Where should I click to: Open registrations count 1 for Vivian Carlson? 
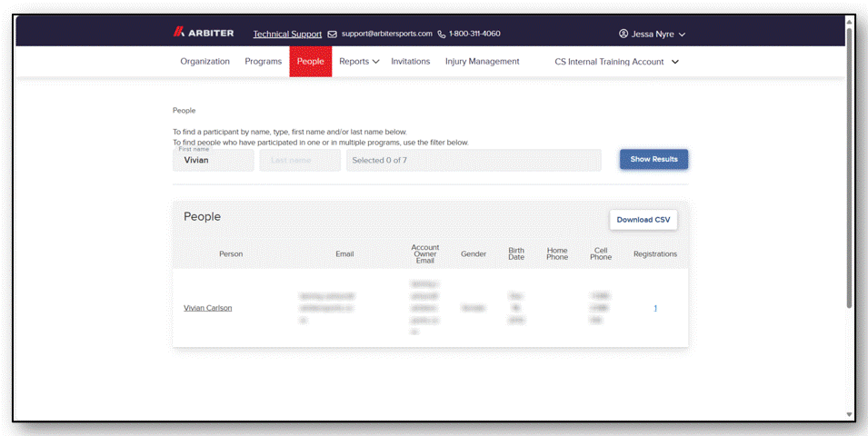pyautogui.click(x=655, y=308)
